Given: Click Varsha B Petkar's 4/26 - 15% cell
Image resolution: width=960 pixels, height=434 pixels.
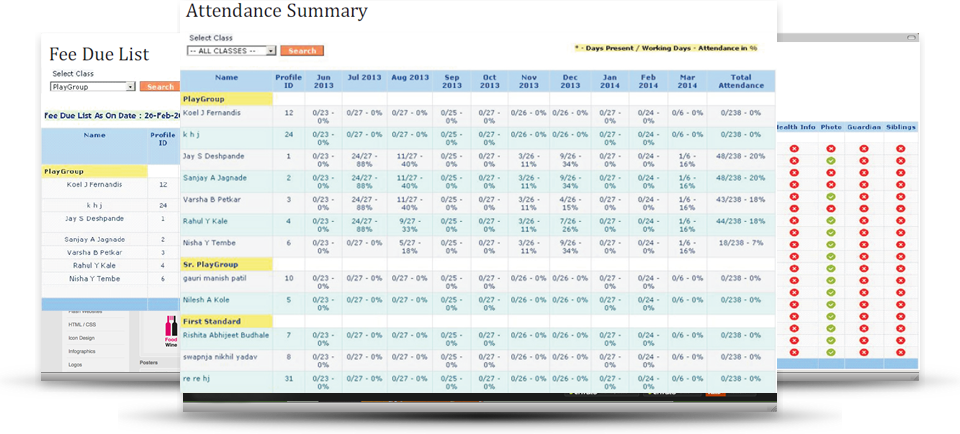Looking at the screenshot, I should [570, 203].
